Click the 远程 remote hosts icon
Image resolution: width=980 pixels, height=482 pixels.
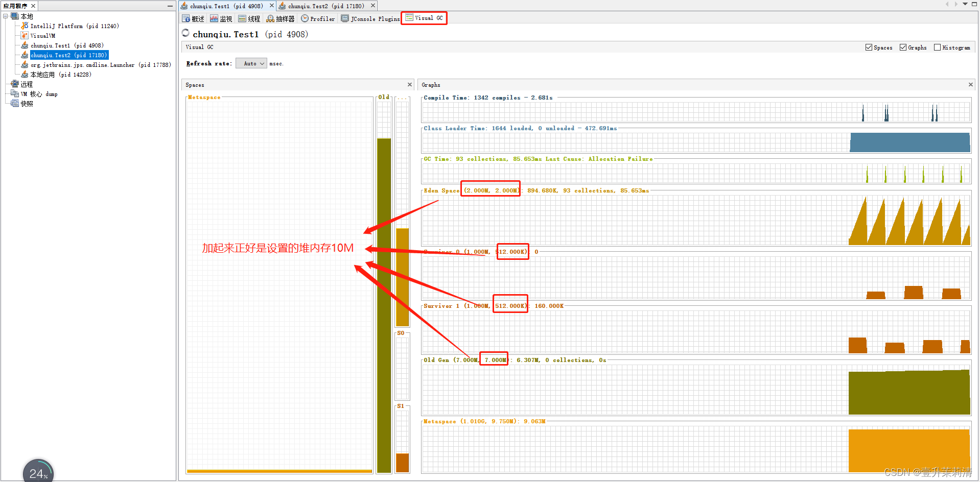click(x=15, y=84)
